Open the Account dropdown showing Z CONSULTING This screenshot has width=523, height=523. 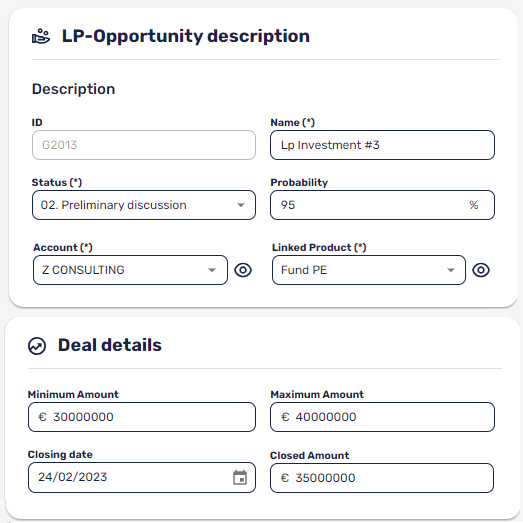point(130,270)
